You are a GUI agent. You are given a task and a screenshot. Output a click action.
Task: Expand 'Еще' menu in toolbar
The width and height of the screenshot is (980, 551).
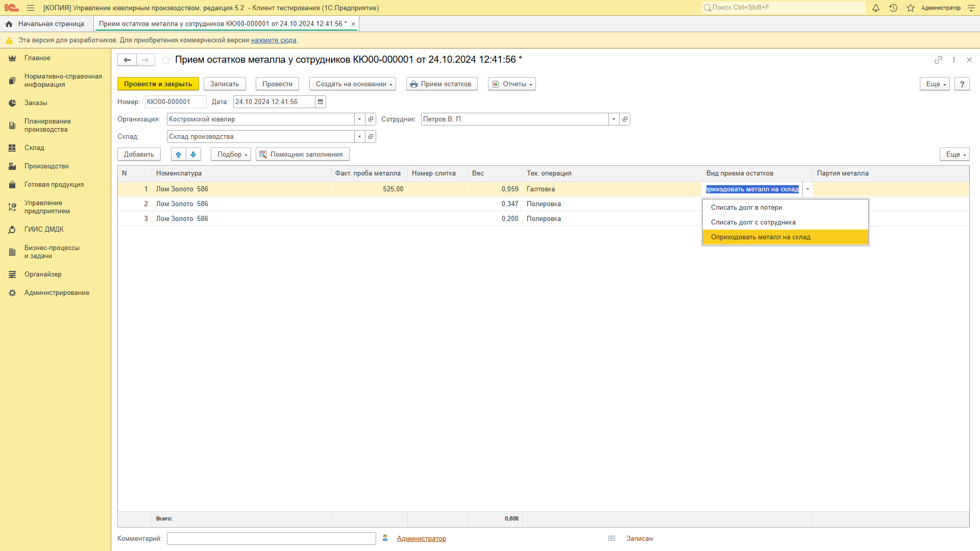[x=935, y=84]
